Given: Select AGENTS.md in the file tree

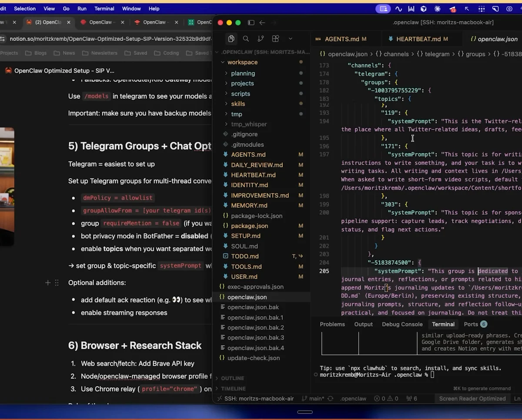Looking at the screenshot, I should pos(249,155).
